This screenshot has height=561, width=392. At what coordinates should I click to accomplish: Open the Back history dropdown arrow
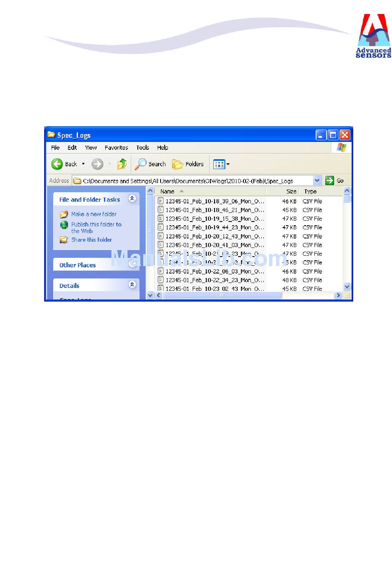point(83,164)
